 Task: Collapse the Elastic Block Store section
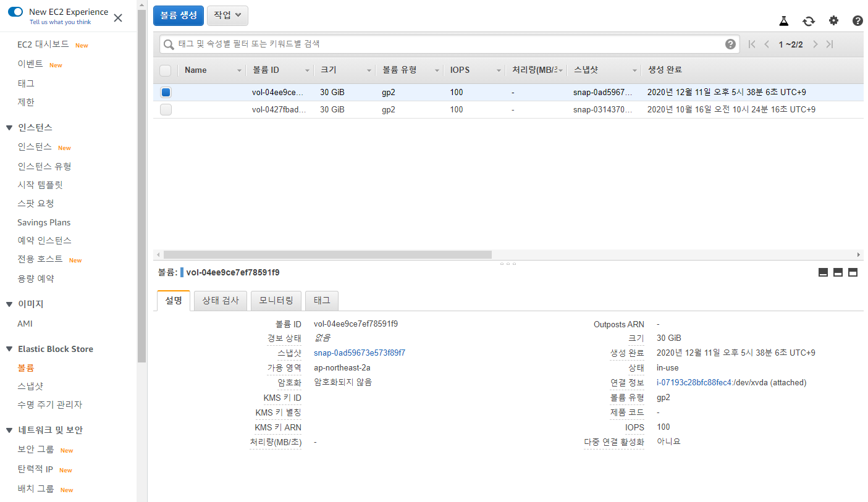(x=9, y=349)
